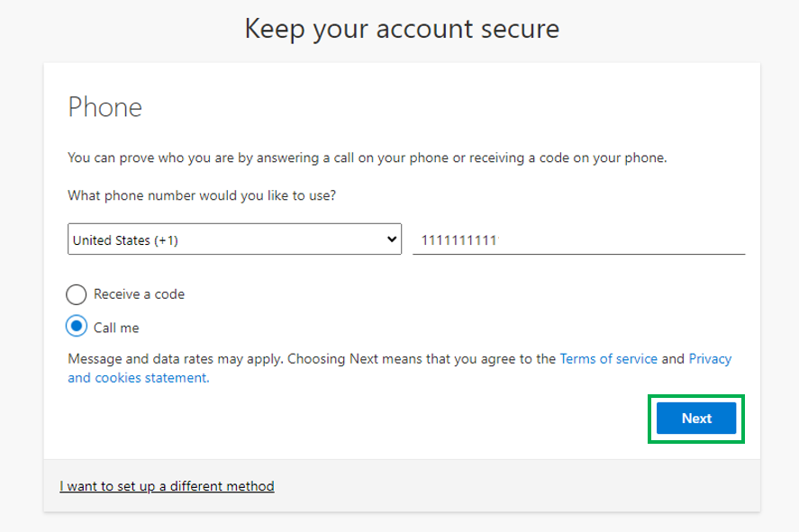Click the "You can prove who you are" description

(368, 158)
